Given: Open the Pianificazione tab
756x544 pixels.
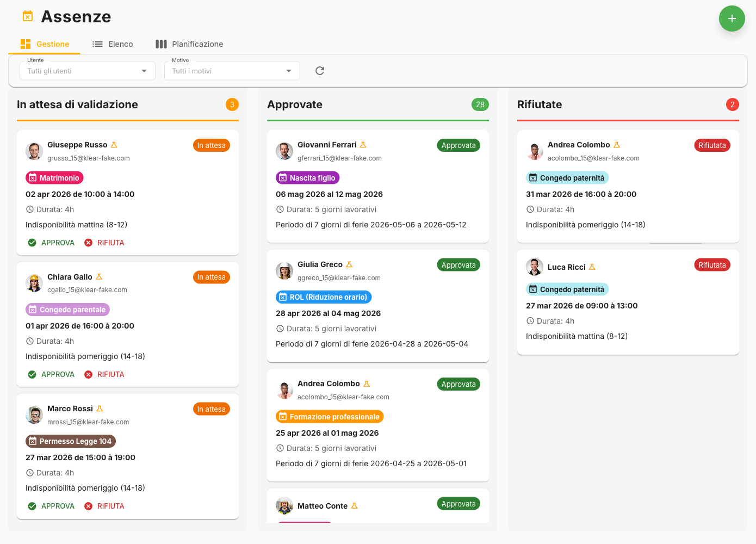Looking at the screenshot, I should coord(189,44).
